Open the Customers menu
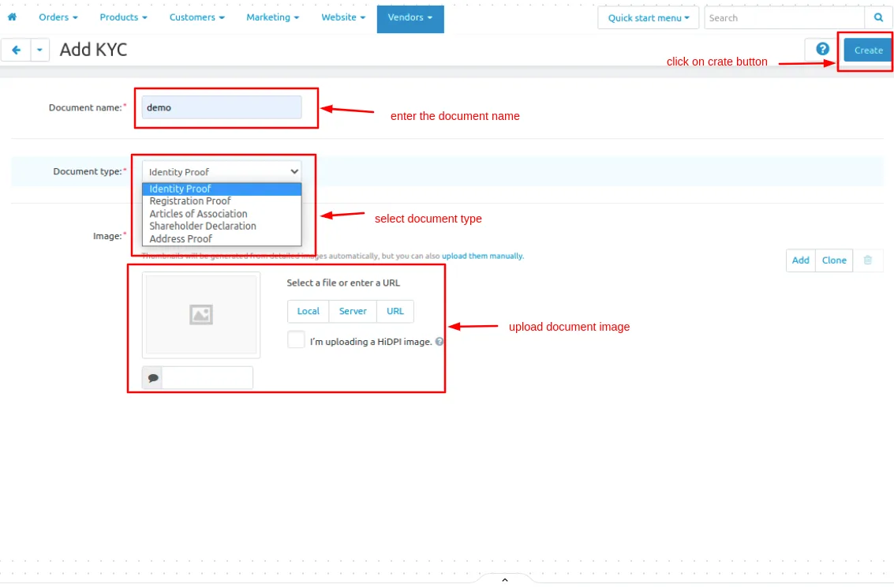Image resolution: width=894 pixels, height=588 pixels. [196, 17]
